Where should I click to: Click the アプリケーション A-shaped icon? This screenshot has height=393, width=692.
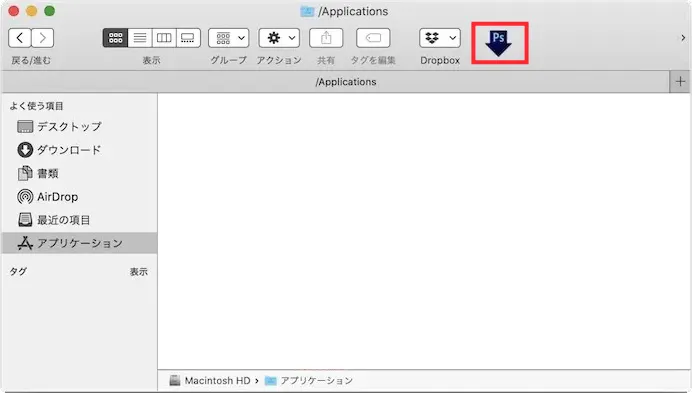pos(25,243)
